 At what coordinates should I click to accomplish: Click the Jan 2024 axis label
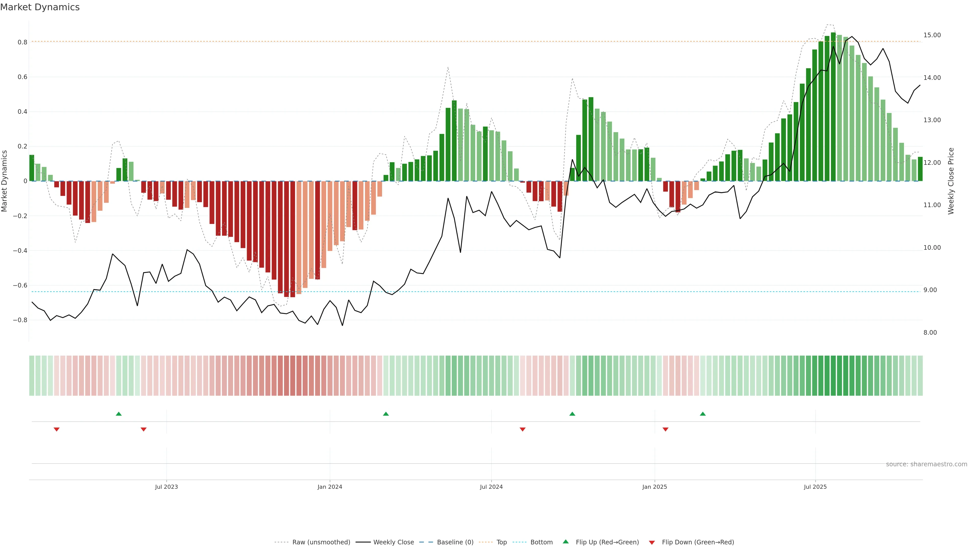click(x=330, y=487)
